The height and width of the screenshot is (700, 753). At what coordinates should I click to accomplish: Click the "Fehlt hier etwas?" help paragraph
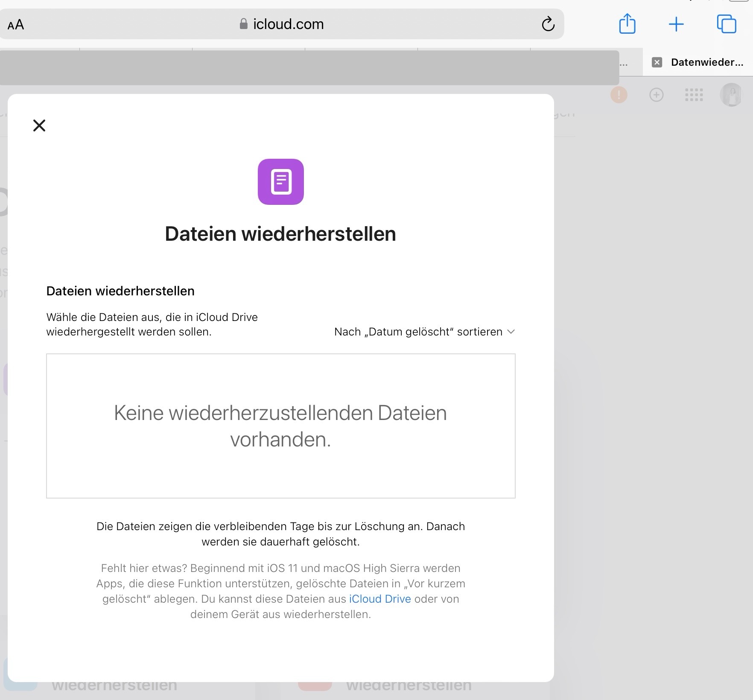280,591
